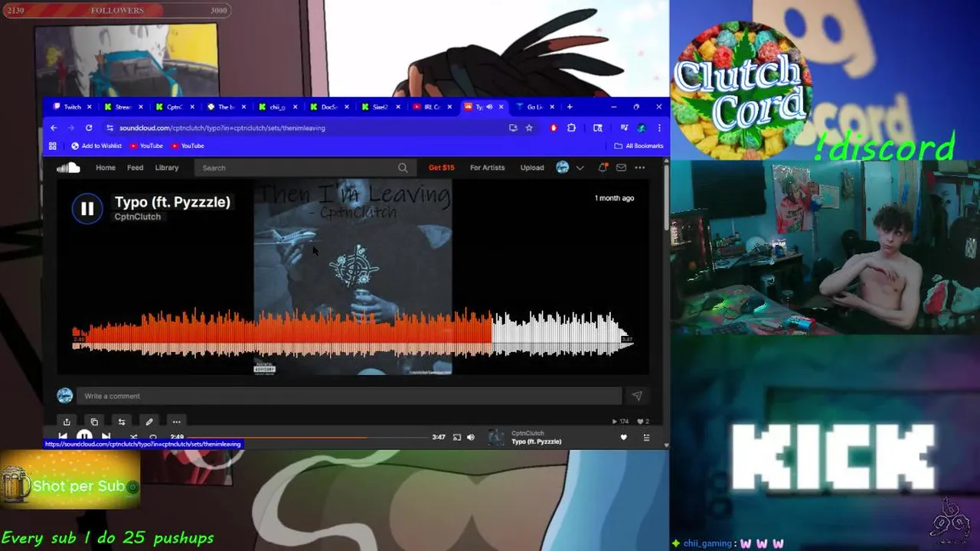Viewport: 980px width, 551px height.
Task: Open the first YouTube bookmark
Action: point(146,145)
